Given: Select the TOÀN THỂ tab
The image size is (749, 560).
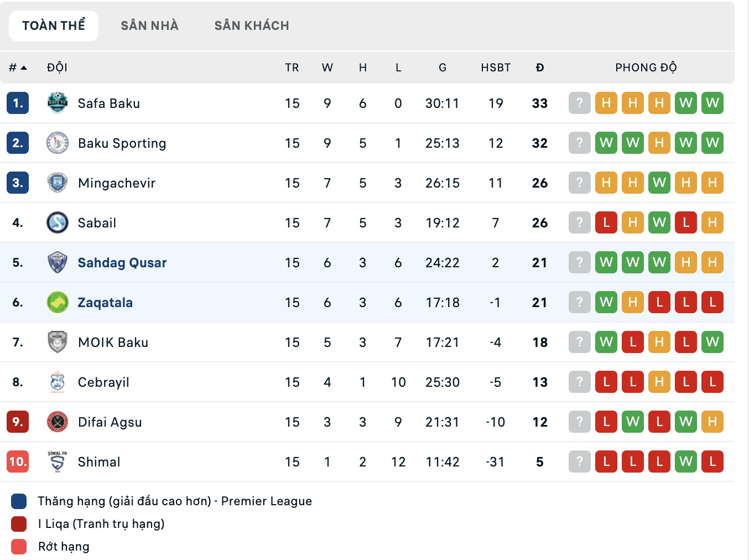Looking at the screenshot, I should pos(54,25).
